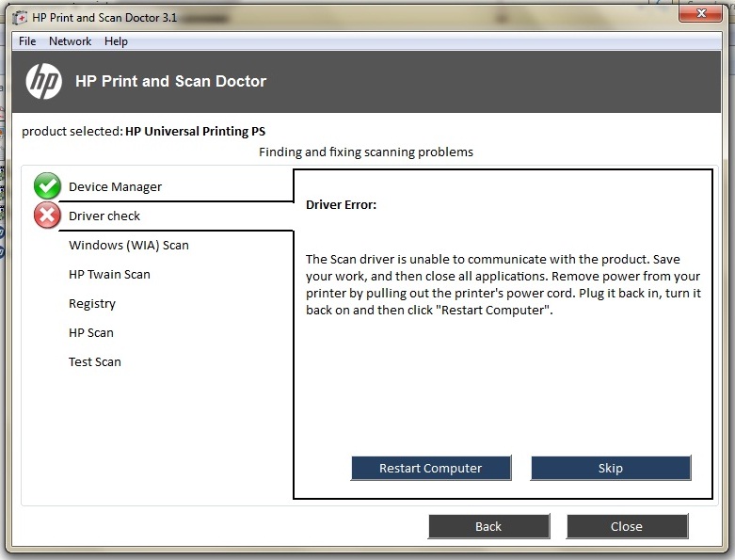The width and height of the screenshot is (735, 560).
Task: Select the Test Scan step
Action: click(95, 361)
